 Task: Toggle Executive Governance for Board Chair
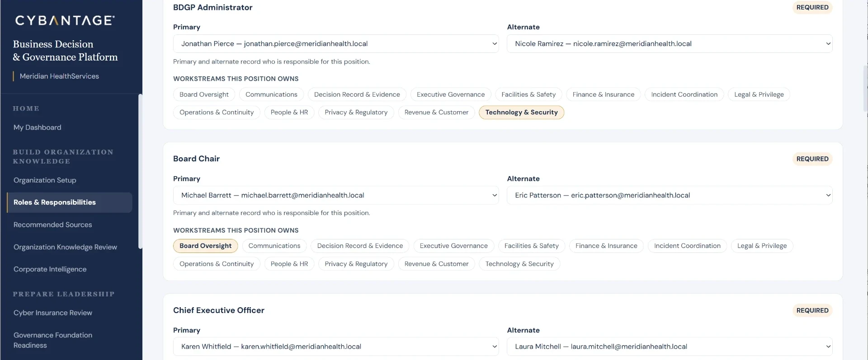(x=454, y=246)
